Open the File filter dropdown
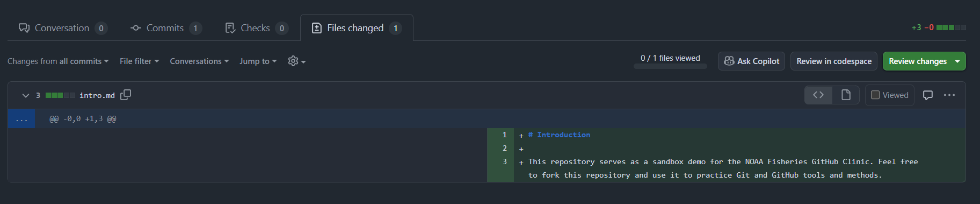The width and height of the screenshot is (980, 204). pyautogui.click(x=140, y=61)
